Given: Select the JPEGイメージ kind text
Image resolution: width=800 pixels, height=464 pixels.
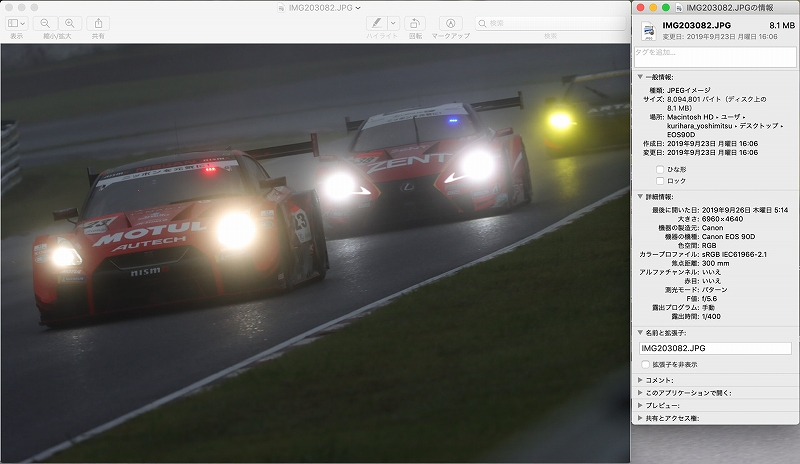Looking at the screenshot, I should point(688,90).
